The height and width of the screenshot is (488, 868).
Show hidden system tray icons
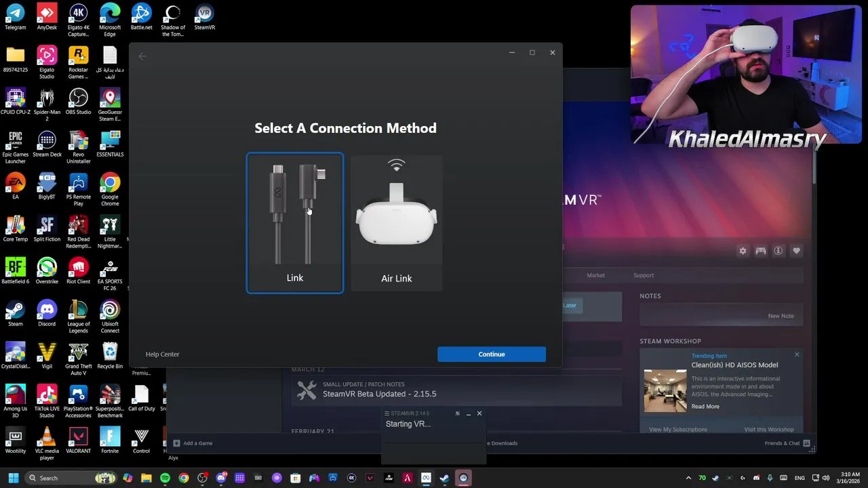click(688, 478)
